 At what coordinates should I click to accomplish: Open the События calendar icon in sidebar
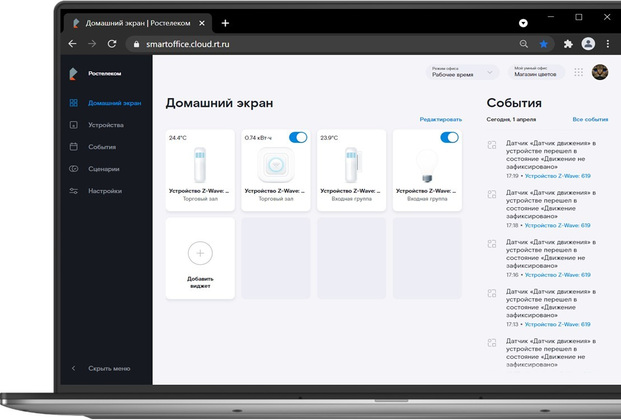tap(74, 147)
